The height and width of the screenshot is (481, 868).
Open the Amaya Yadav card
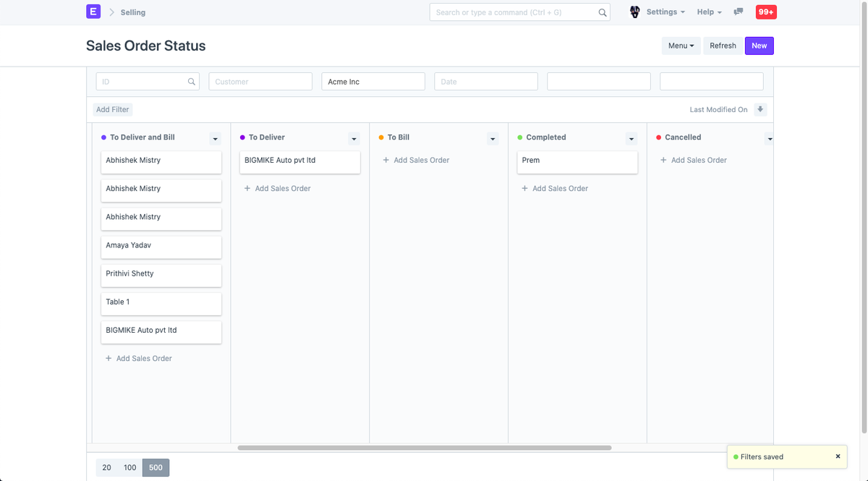(x=161, y=247)
